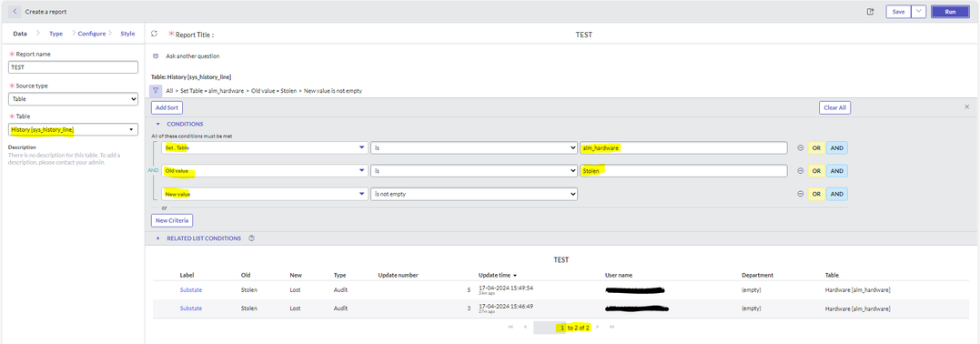Viewport: 980px width, 344px height.
Task: Click the Add Sort button
Action: [167, 107]
